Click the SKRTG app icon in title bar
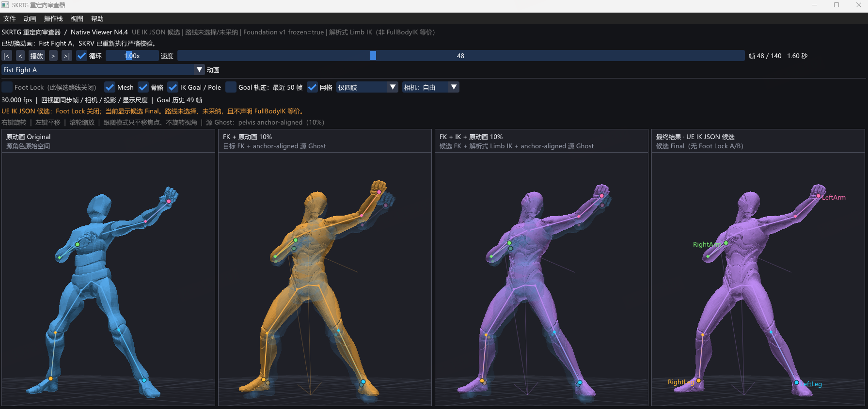The width and height of the screenshot is (868, 409). coord(5,5)
